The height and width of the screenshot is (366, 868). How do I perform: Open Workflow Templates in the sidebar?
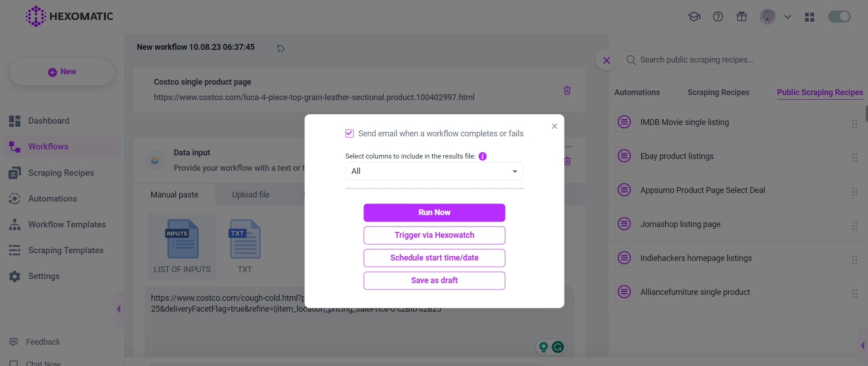(x=67, y=225)
